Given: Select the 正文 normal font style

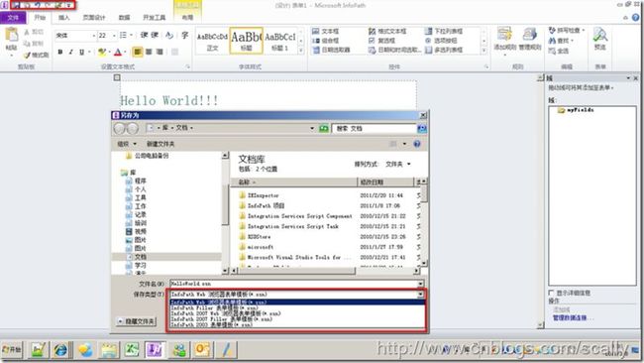Looking at the screenshot, I should pyautogui.click(x=212, y=41).
